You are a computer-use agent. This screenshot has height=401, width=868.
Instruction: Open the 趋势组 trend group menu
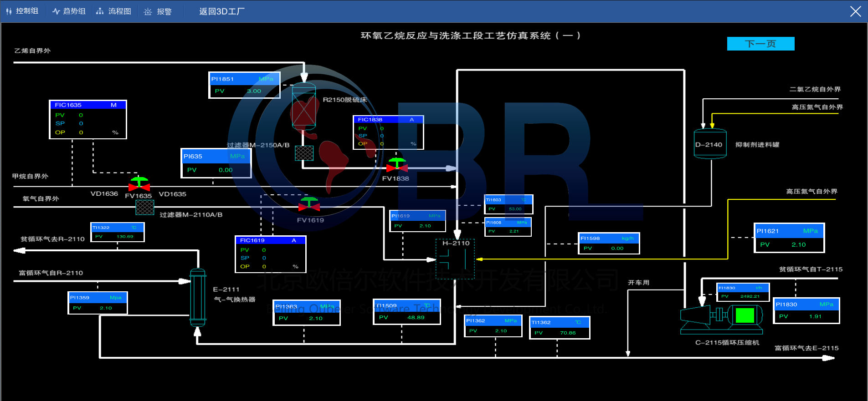(69, 11)
